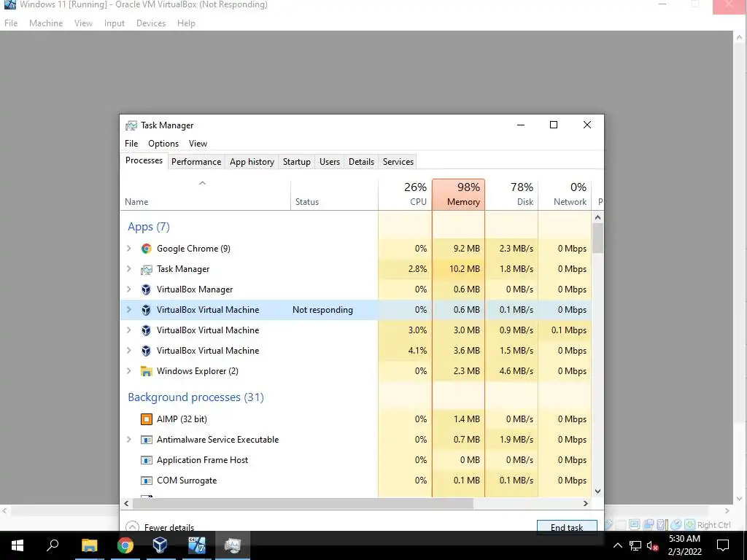The width and height of the screenshot is (747, 560).
Task: Click the horizontal scrollbar right arrow in Task Manager
Action: (x=586, y=503)
